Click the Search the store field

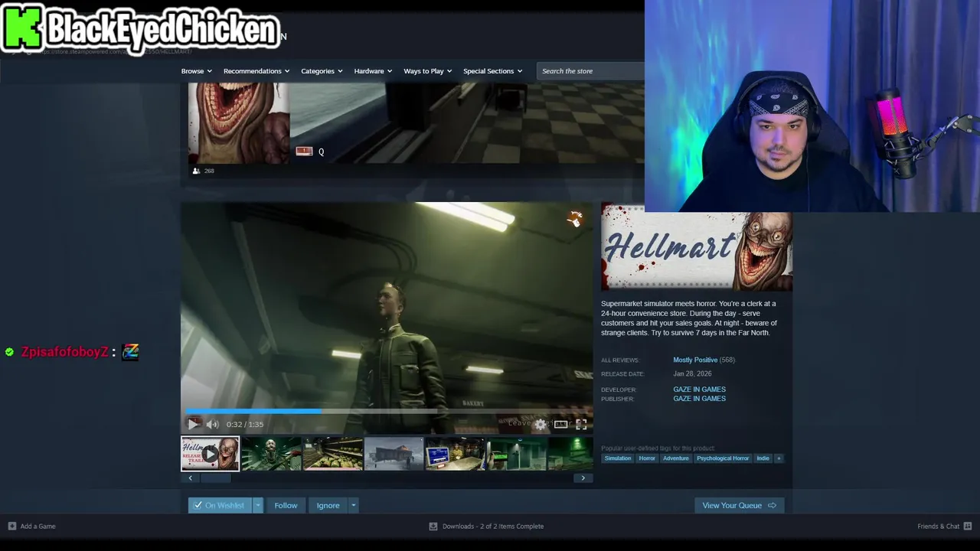click(590, 71)
